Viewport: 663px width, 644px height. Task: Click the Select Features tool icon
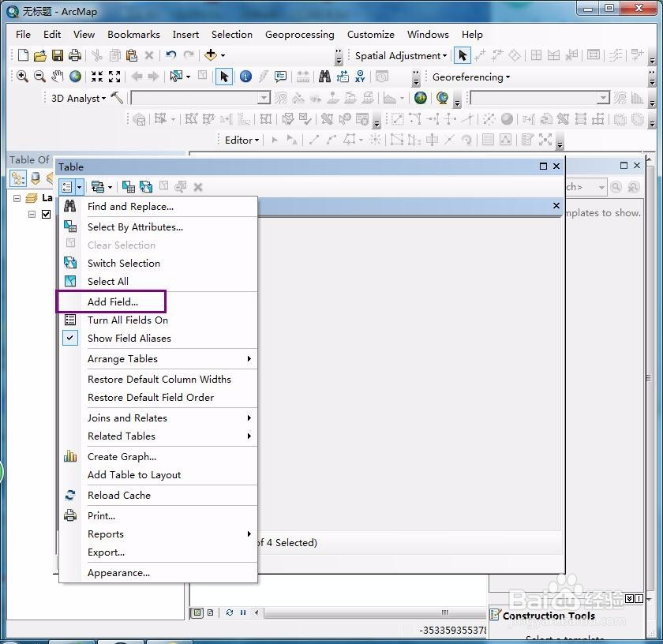pos(176,77)
